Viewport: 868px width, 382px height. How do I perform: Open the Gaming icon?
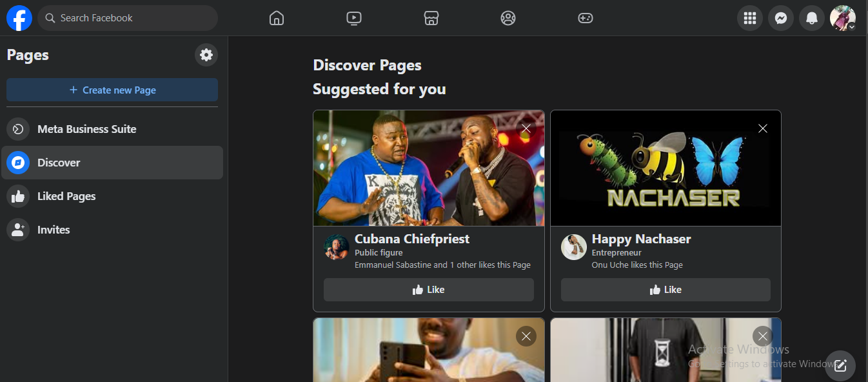(585, 18)
